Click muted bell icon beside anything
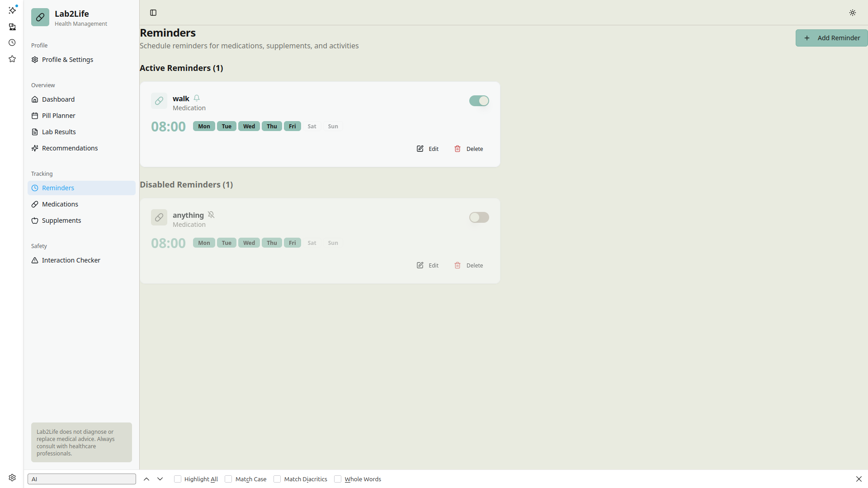The width and height of the screenshot is (868, 488). 211,215
